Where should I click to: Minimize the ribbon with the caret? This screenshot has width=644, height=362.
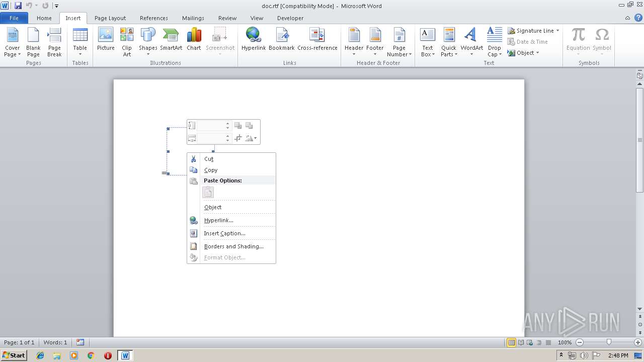click(627, 18)
